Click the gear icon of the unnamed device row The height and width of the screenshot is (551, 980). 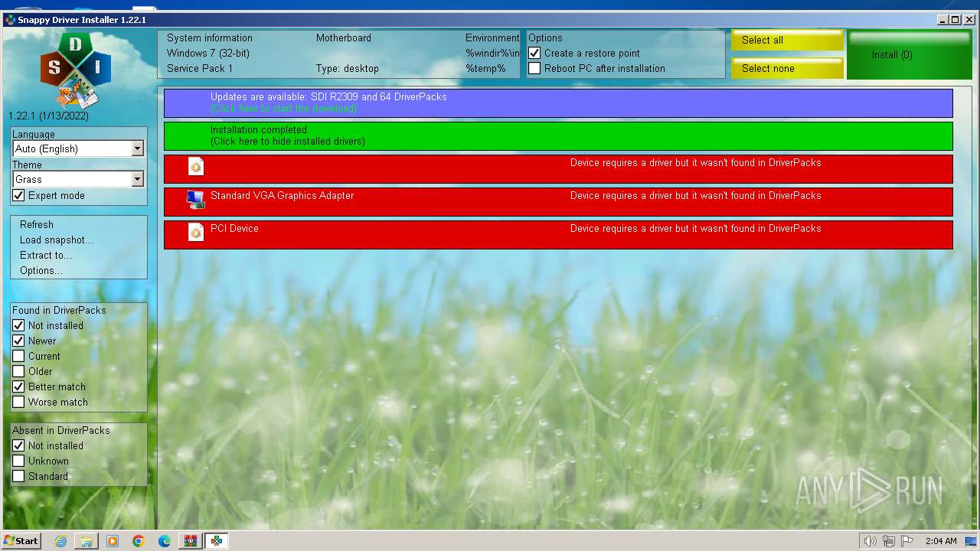pos(196,167)
